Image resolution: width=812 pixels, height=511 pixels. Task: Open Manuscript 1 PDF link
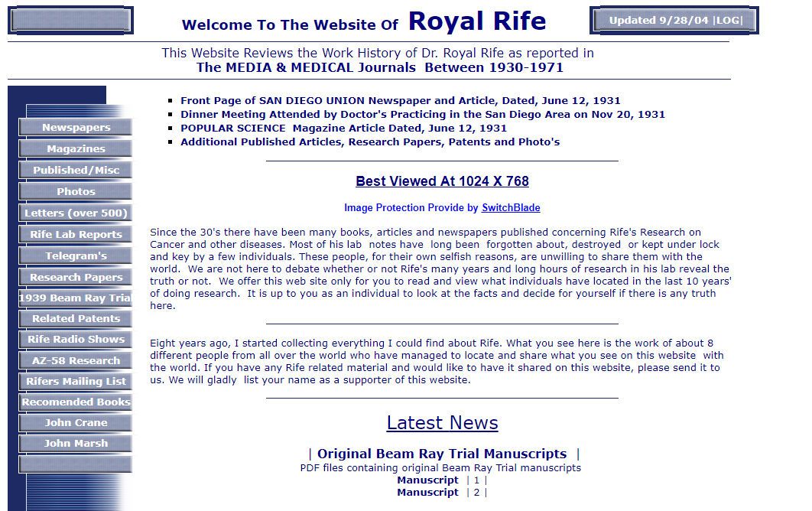pos(476,480)
